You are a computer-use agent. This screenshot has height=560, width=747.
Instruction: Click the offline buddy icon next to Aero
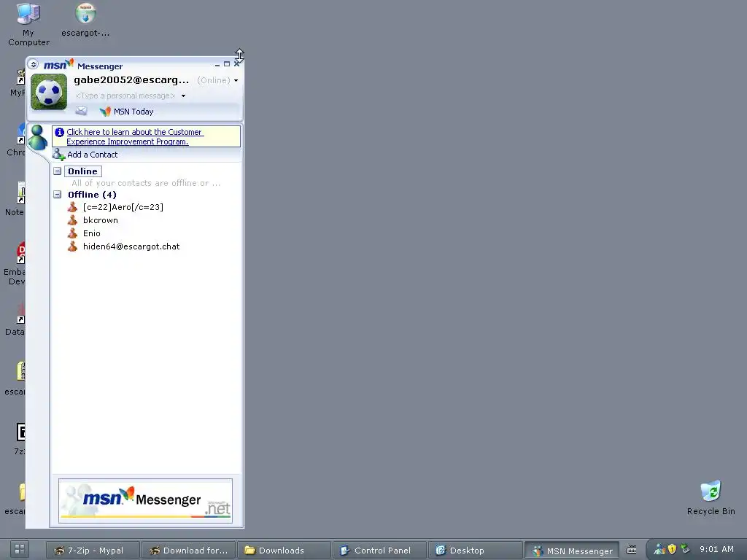tap(72, 206)
